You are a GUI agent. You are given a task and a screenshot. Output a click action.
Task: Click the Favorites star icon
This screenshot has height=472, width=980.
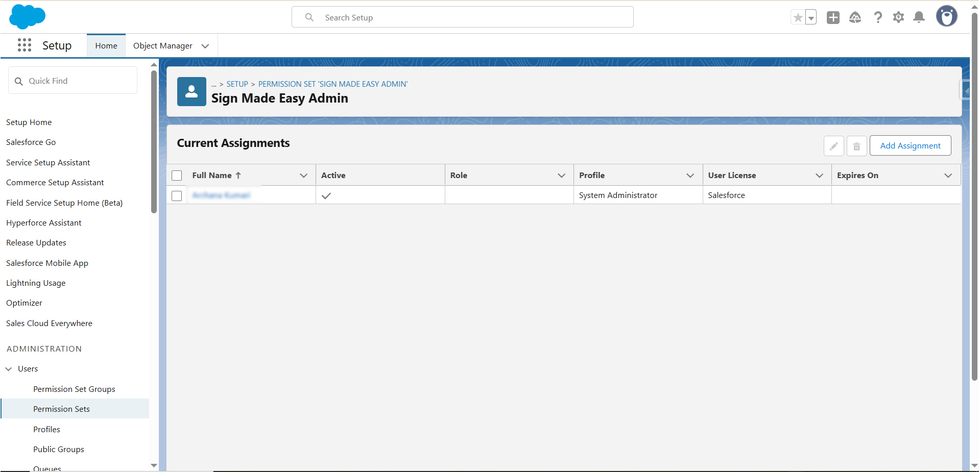tap(798, 17)
